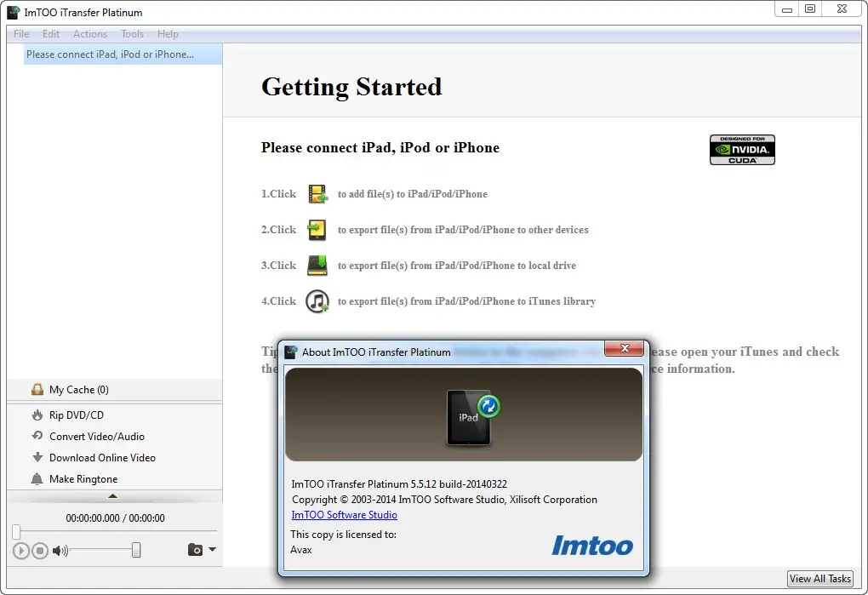Minimize the ImTOO iTransfer Platinum window

coord(786,9)
